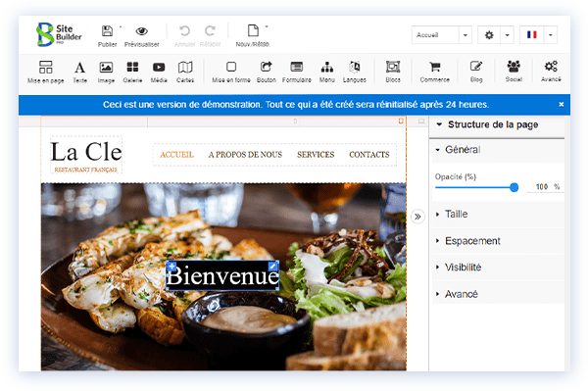
Task: Close the demo version banner
Action: tap(561, 104)
